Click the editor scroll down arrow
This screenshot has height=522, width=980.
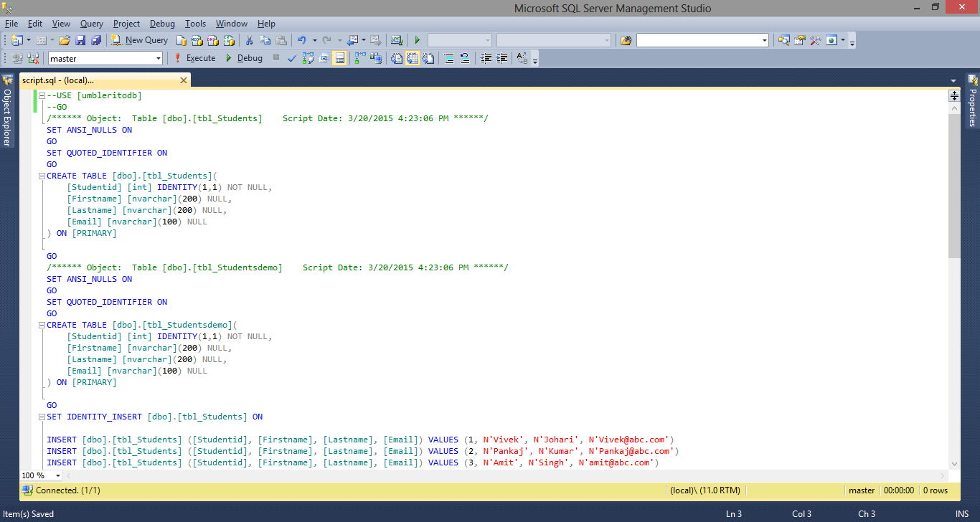(x=954, y=464)
